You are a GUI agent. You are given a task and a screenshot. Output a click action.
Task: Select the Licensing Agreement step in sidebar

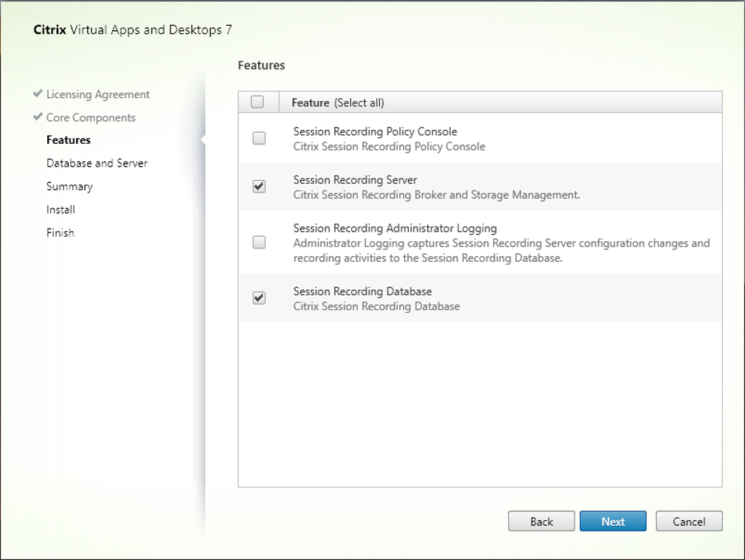tap(97, 94)
